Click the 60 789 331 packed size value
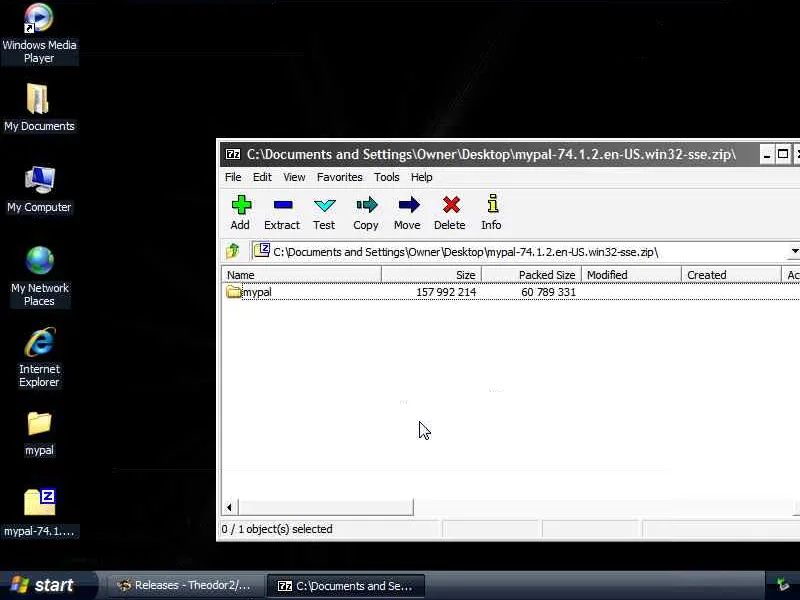The width and height of the screenshot is (800, 600). pos(548,292)
